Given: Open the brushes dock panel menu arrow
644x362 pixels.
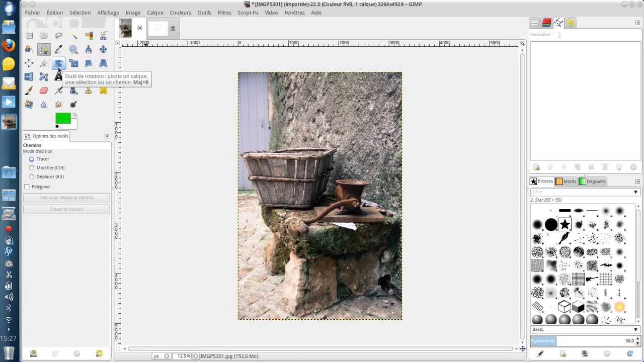Looking at the screenshot, I should click(x=638, y=182).
